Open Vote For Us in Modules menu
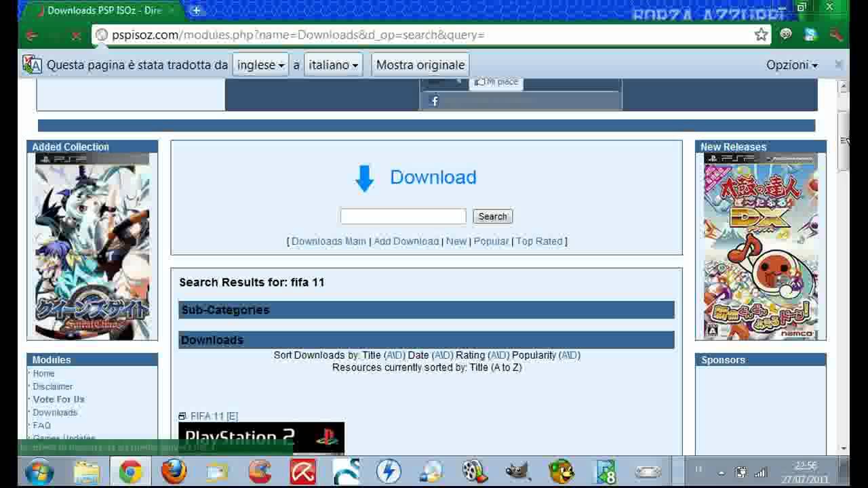This screenshot has width=868, height=488. (x=58, y=399)
